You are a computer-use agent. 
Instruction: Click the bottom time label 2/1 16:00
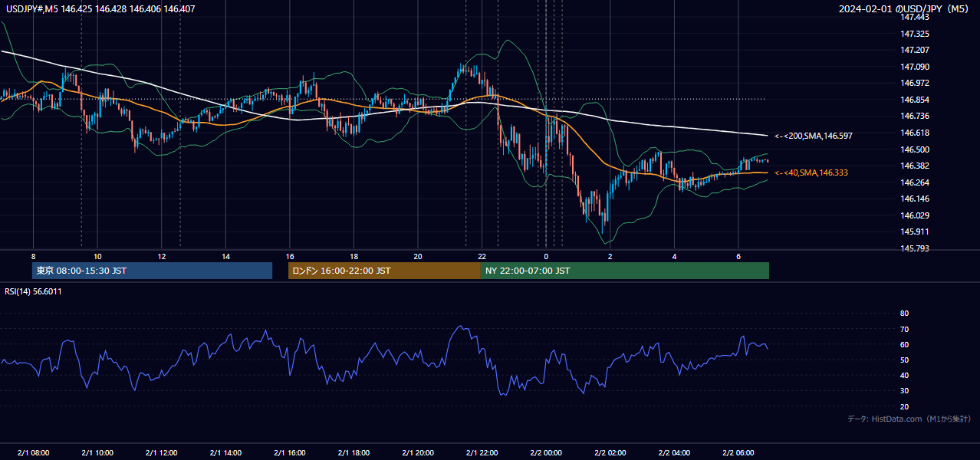pyautogui.click(x=290, y=452)
